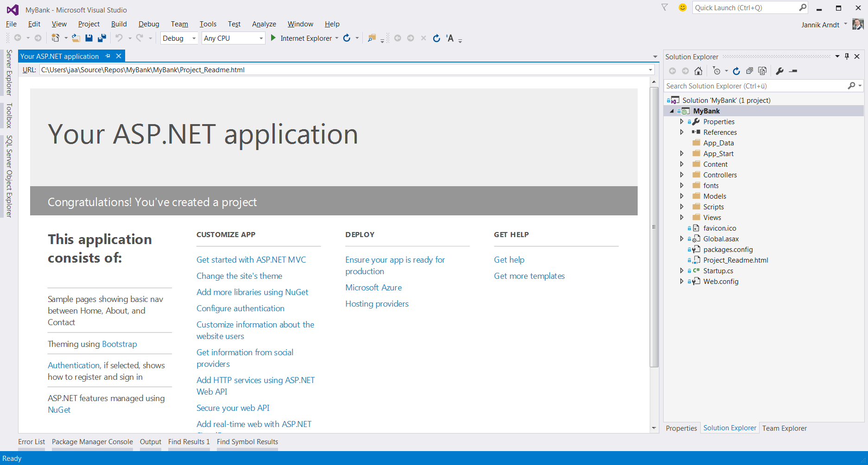This screenshot has width=868, height=465.
Task: Click the Find in Files toolbar icon
Action: pyautogui.click(x=372, y=38)
